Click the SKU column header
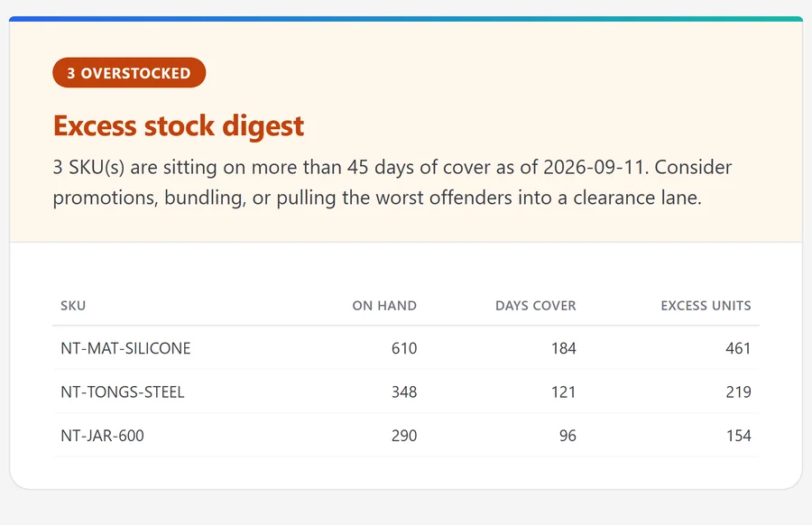The image size is (812, 525). 73,306
